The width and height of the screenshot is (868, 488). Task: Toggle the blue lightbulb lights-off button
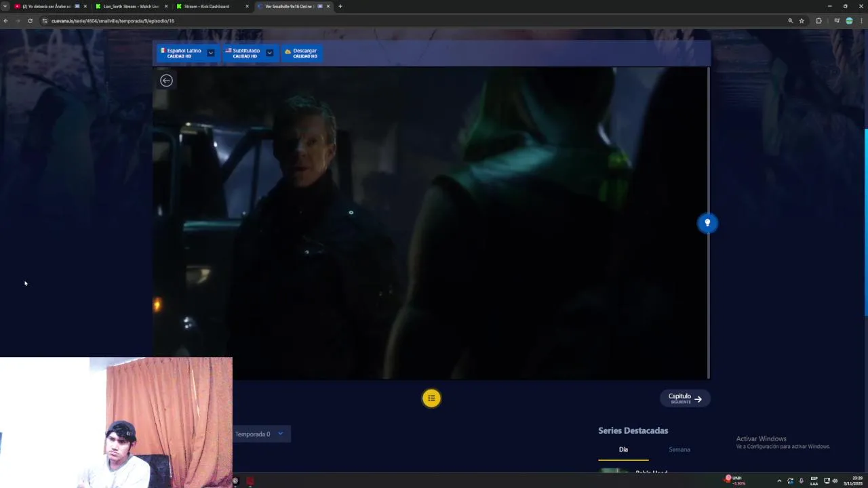[x=707, y=223]
